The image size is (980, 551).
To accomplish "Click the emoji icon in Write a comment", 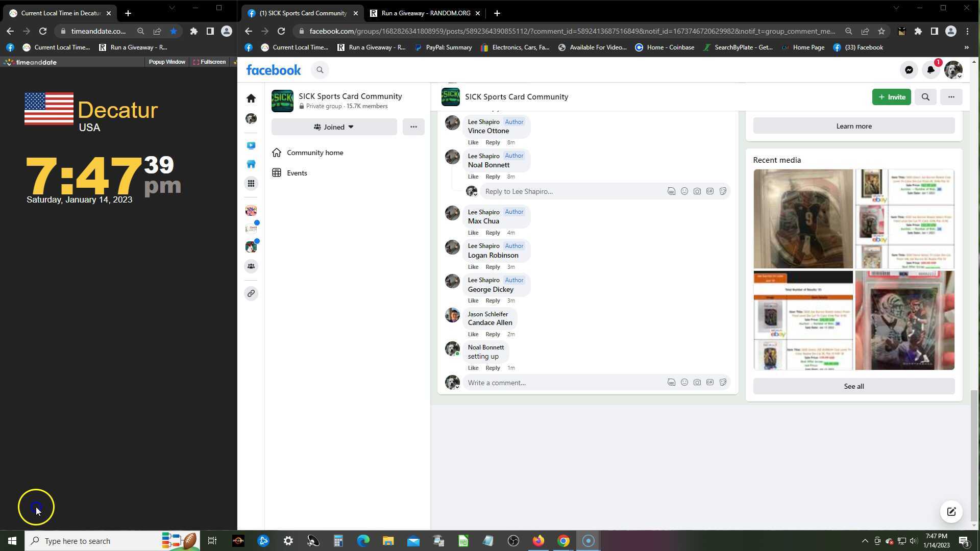I will click(684, 383).
